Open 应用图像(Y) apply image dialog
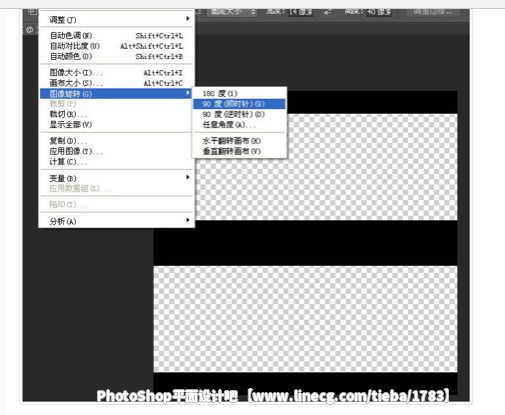Viewport: 505px width, 415px height. [x=116, y=151]
